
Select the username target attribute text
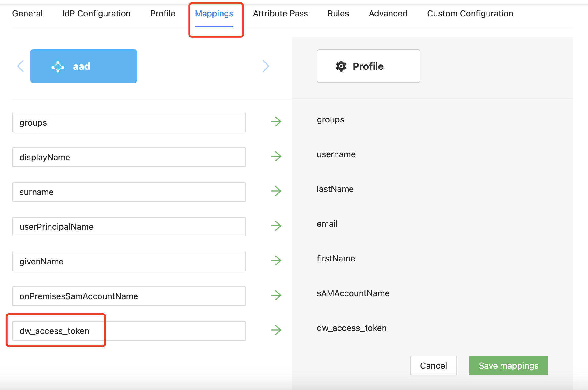(336, 154)
